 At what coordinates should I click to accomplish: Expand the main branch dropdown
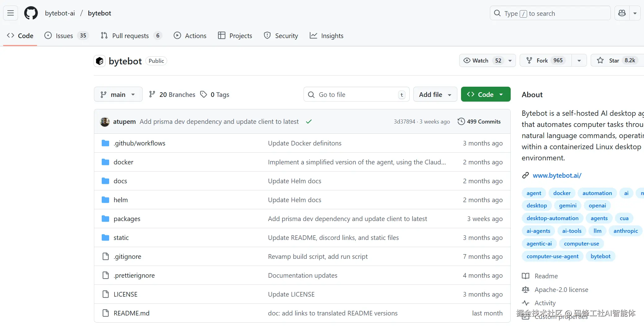pos(118,94)
